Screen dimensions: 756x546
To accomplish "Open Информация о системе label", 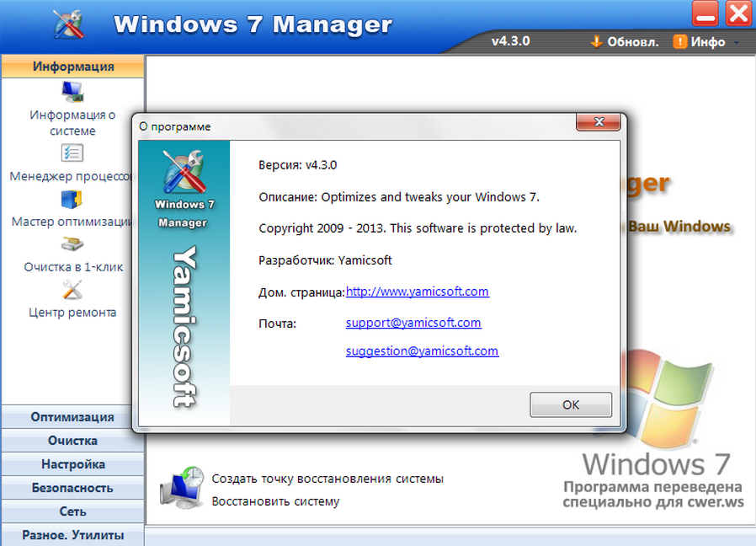I will tap(72, 123).
